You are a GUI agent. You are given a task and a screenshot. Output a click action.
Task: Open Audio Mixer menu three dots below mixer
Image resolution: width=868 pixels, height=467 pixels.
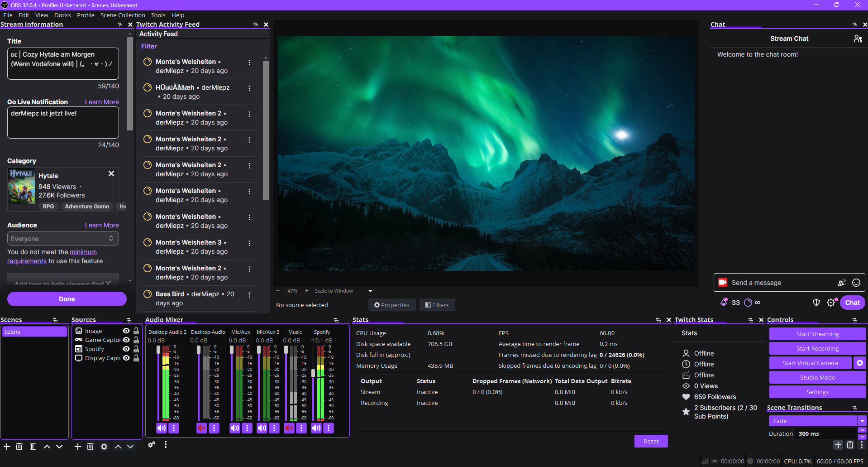(x=166, y=445)
